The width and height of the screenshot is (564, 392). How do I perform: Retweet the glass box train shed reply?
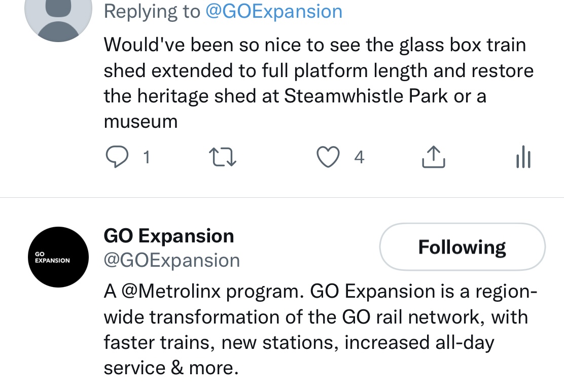(223, 157)
